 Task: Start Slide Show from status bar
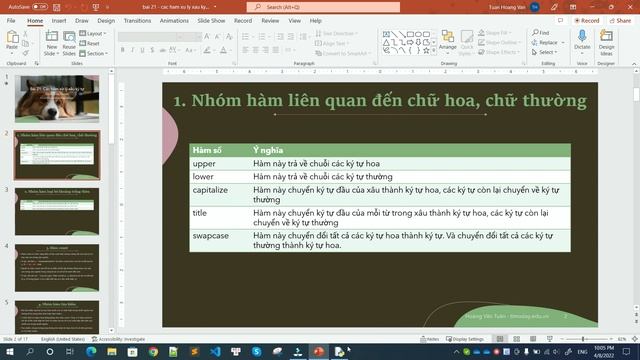click(x=549, y=339)
